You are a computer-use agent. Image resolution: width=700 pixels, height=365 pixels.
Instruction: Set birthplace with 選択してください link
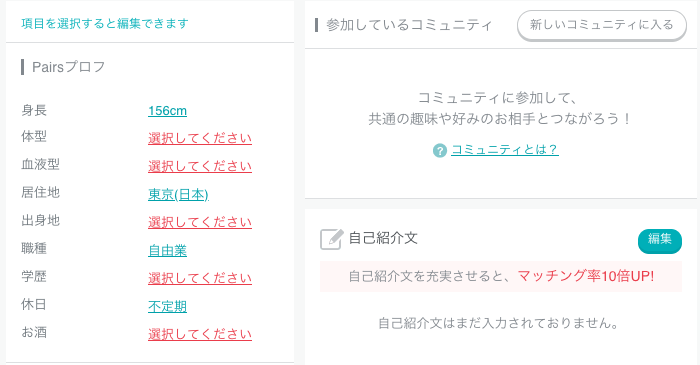click(x=200, y=222)
